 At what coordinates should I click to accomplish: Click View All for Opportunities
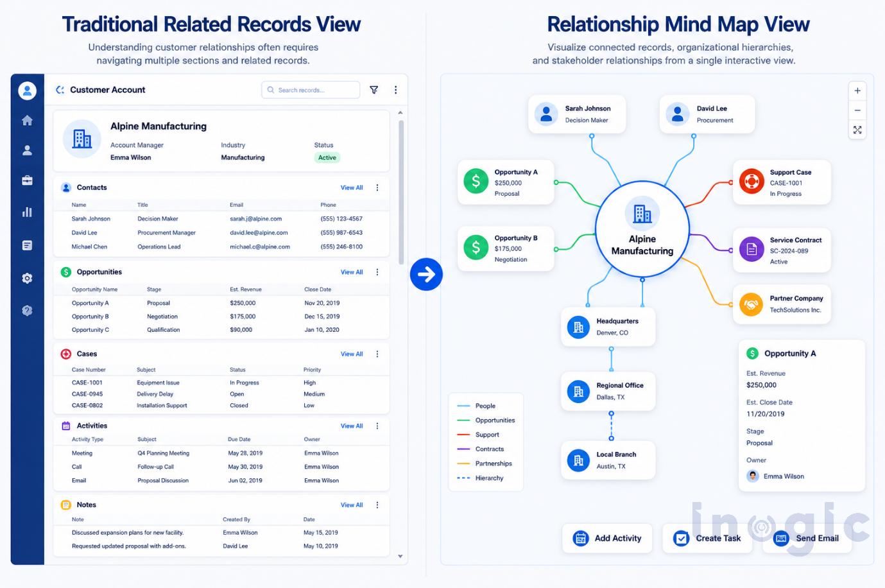(x=352, y=272)
